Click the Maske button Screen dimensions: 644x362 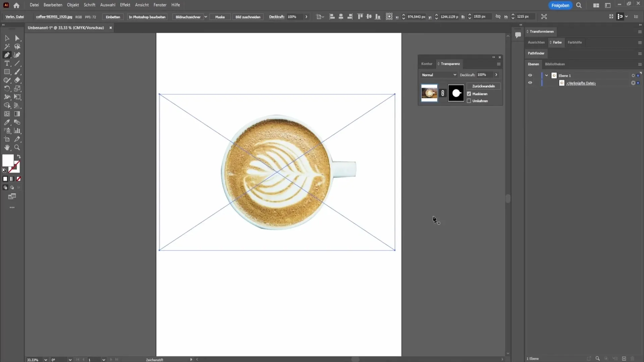[220, 17]
